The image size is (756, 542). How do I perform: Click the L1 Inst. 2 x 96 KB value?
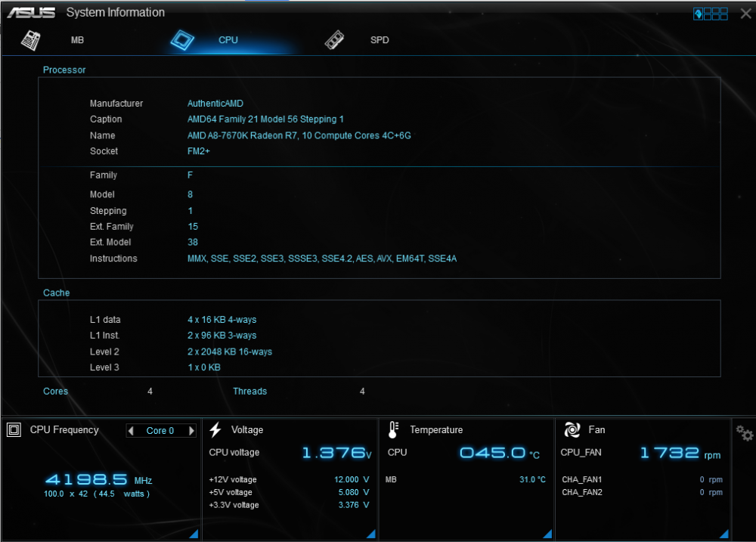coord(222,335)
